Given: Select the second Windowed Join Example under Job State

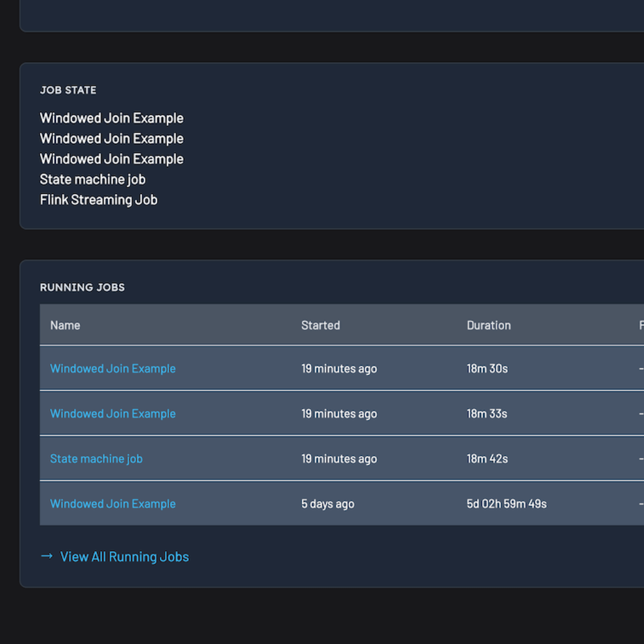Looking at the screenshot, I should click(x=111, y=138).
